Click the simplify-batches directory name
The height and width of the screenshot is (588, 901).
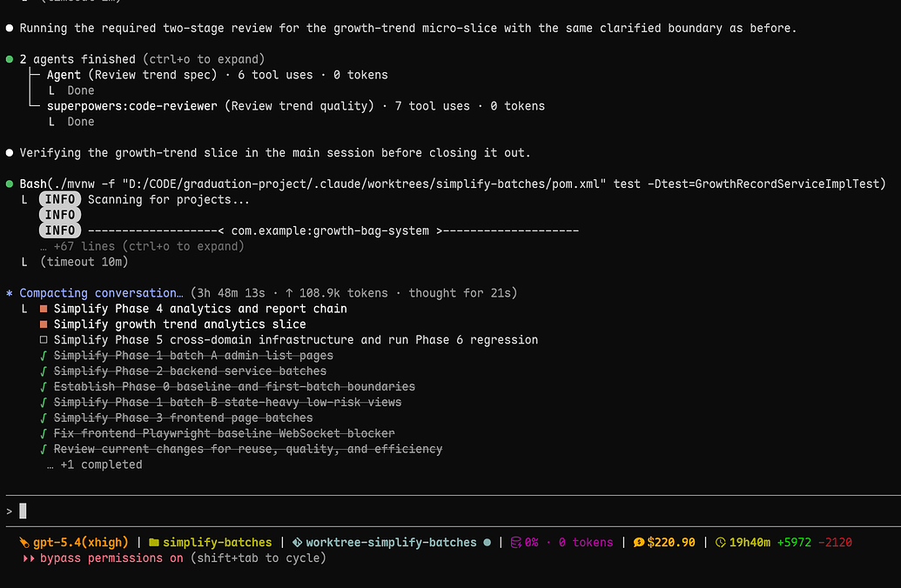tap(218, 543)
